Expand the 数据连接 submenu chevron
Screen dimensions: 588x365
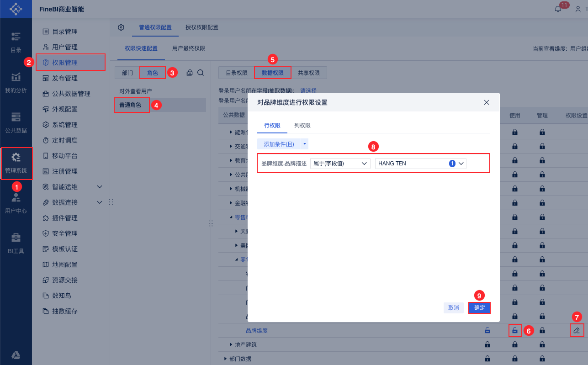click(100, 202)
